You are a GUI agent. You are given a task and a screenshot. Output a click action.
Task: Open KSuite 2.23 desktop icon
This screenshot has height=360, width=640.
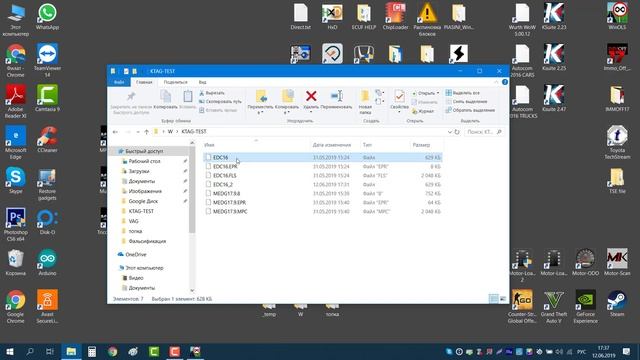554,16
